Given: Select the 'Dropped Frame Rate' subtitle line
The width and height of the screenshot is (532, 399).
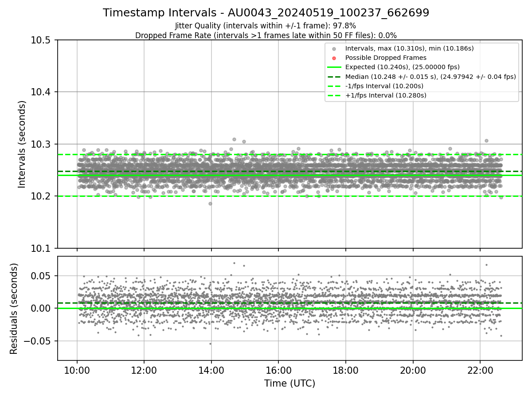Looking at the screenshot, I should tap(266, 35).
